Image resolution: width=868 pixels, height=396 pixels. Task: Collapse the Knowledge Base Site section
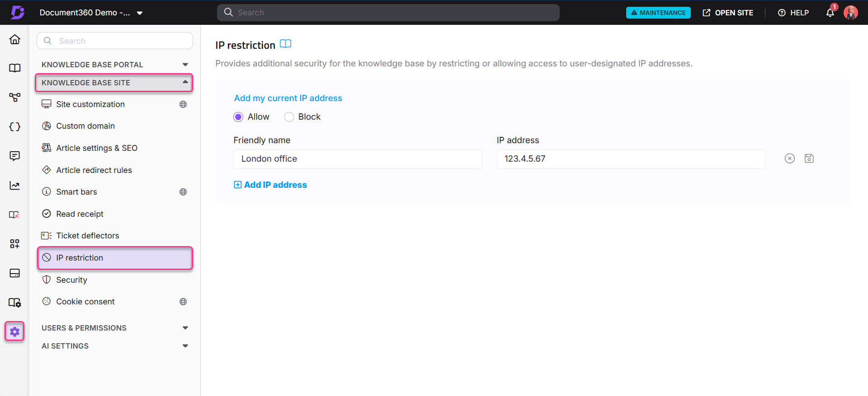pos(185,83)
